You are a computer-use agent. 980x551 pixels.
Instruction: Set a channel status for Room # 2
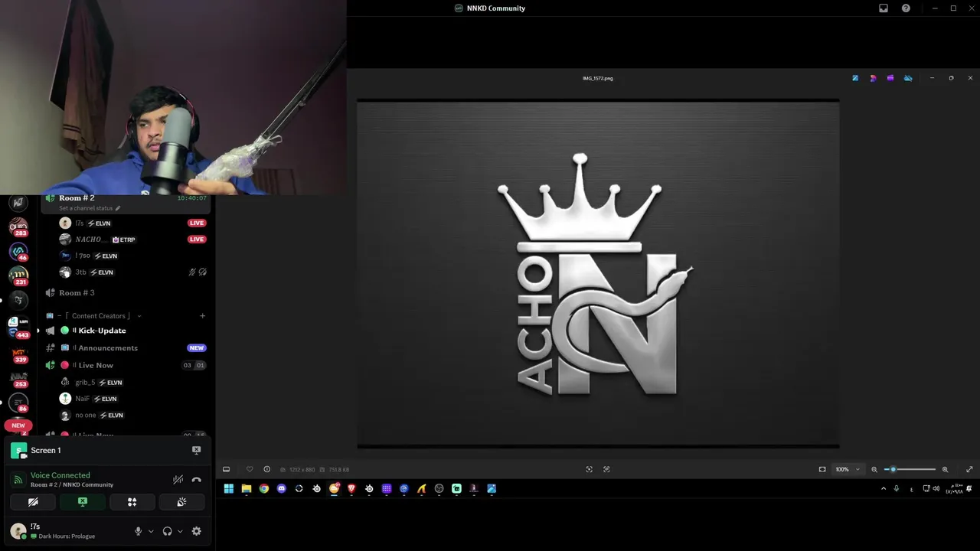pos(90,208)
